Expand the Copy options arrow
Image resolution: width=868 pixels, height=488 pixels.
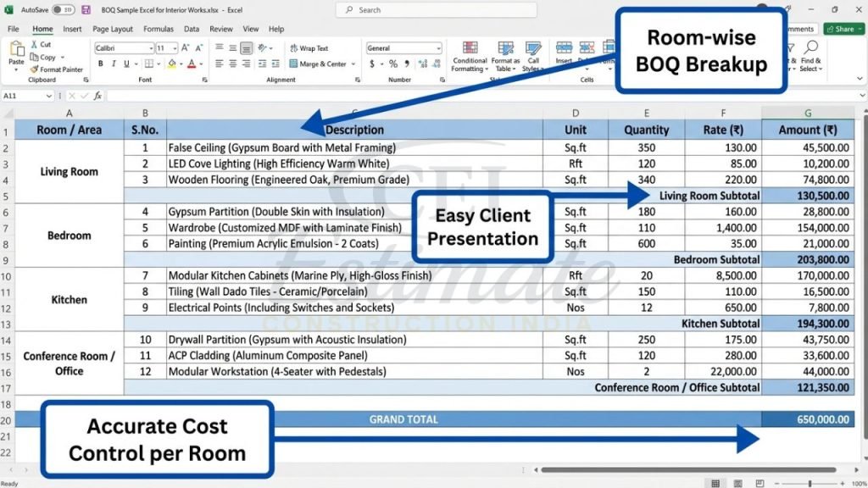click(63, 57)
